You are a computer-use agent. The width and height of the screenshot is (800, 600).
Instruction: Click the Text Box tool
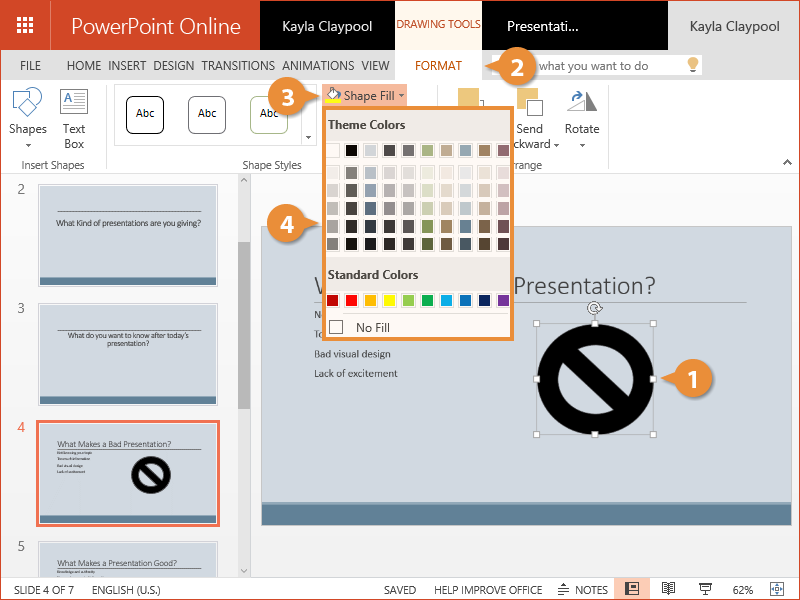click(x=74, y=117)
